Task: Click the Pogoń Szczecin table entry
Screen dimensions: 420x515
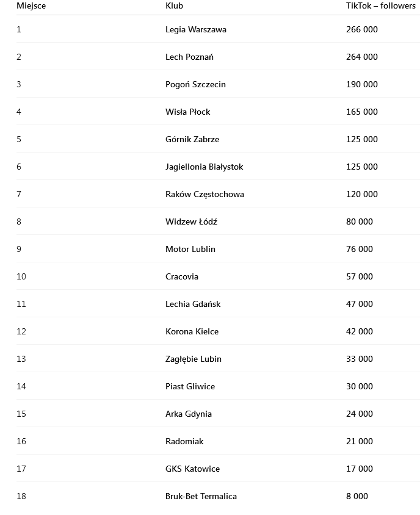Action: (x=195, y=84)
